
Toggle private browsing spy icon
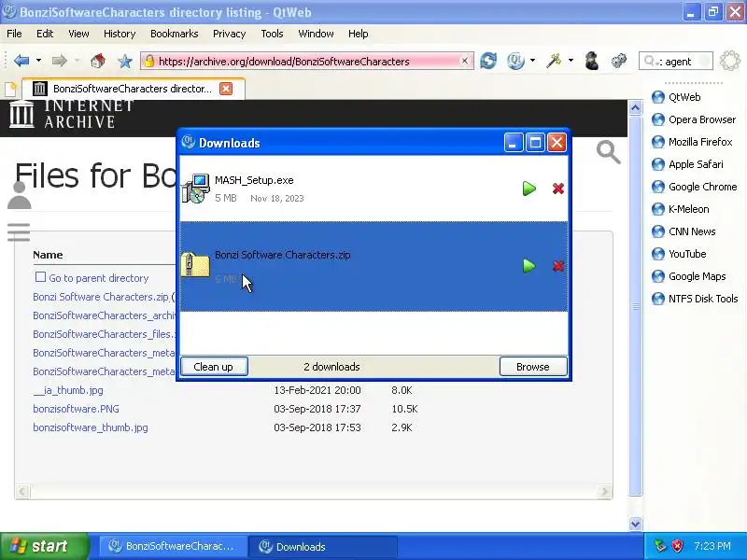[592, 61]
